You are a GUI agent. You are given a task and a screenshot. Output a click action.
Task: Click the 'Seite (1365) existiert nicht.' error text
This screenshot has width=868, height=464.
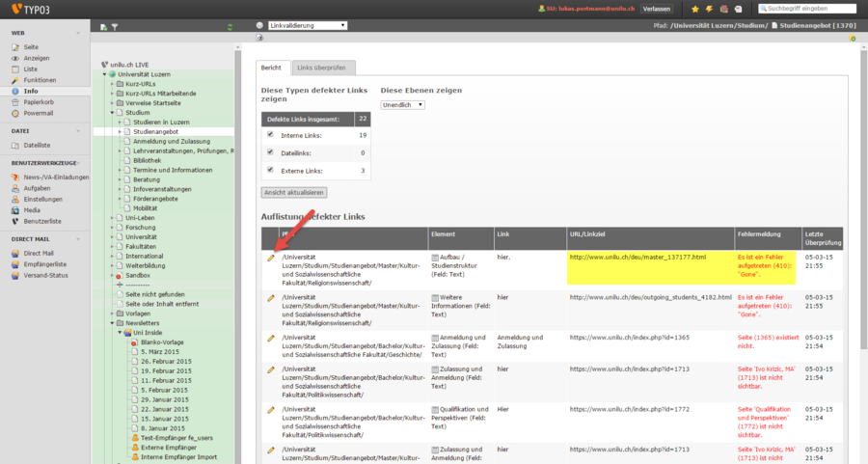[x=768, y=341]
